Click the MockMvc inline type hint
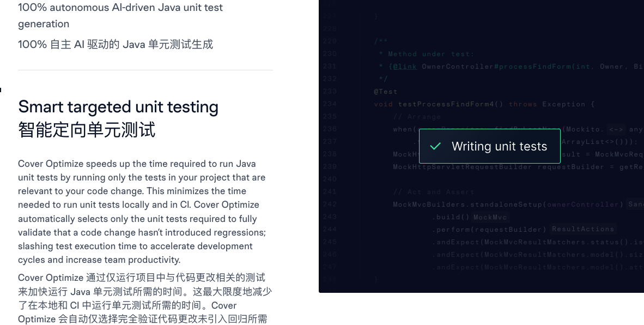Viewport: 644px width, 325px height. point(490,217)
